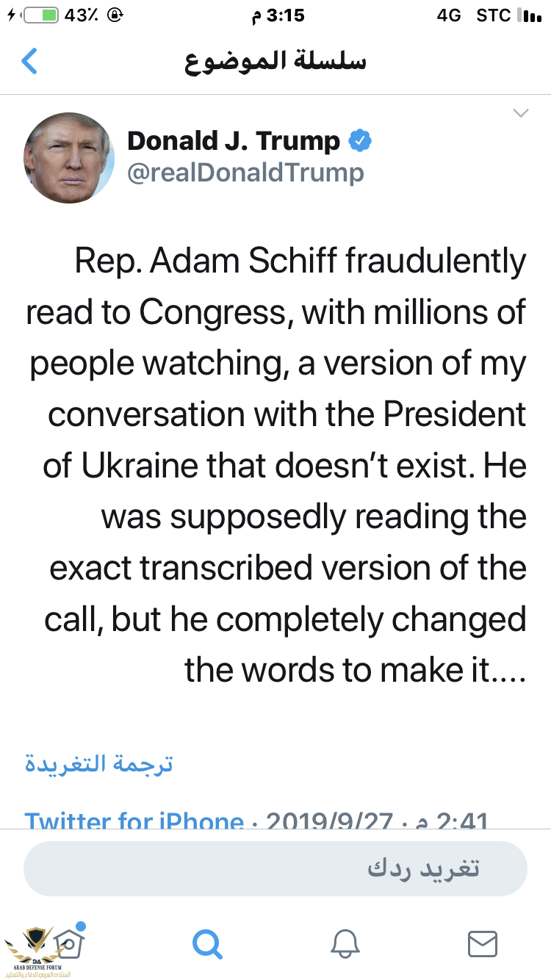The height and width of the screenshot is (980, 551).
Task: Open the Twitter for iPhone source link
Action: (134, 819)
